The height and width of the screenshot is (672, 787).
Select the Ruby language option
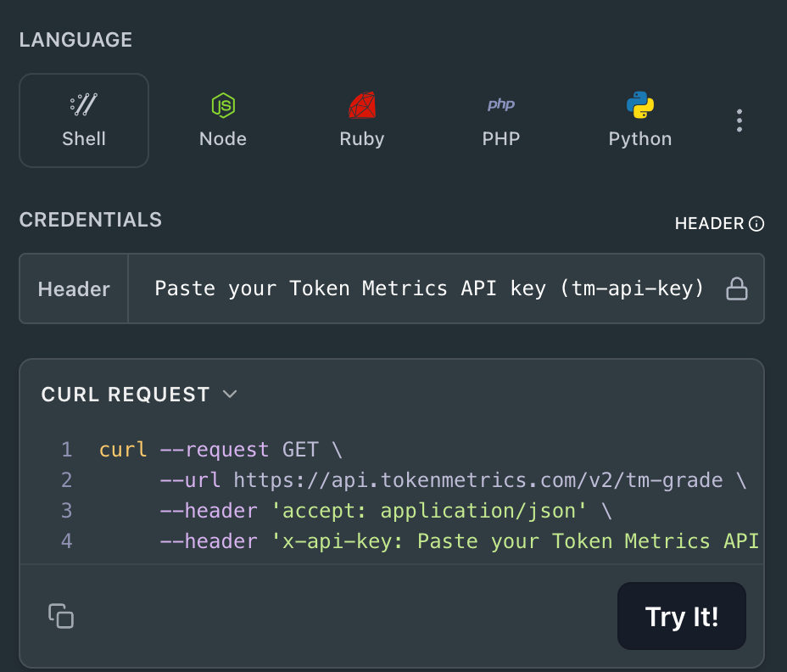[x=362, y=120]
